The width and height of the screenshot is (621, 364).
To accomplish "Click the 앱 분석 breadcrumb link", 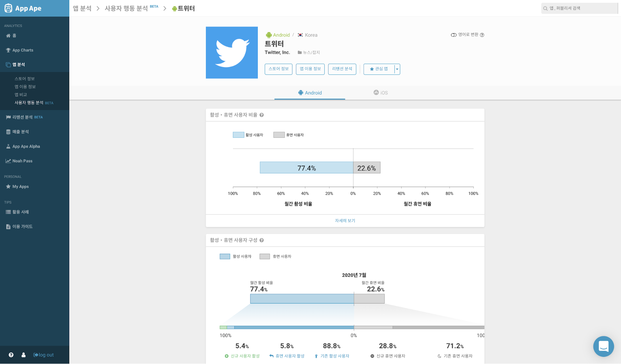I will coord(82,9).
